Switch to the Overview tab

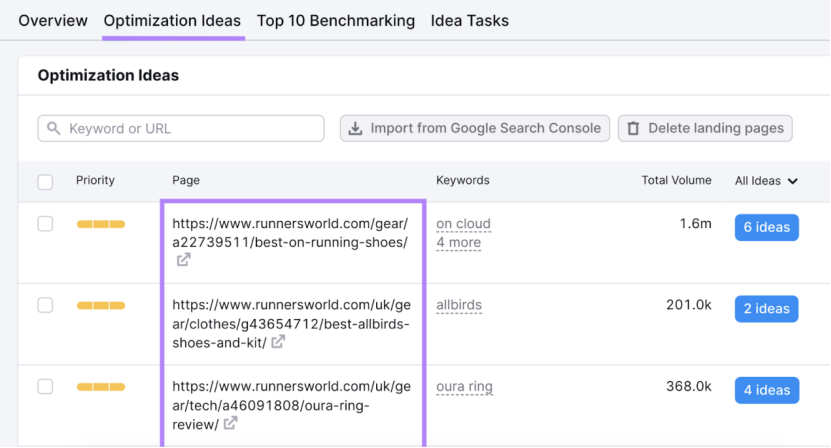pos(52,20)
